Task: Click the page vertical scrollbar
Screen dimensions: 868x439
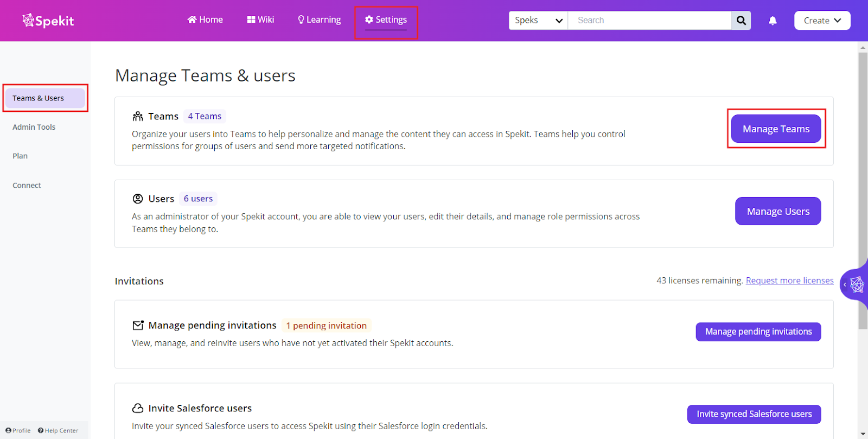Action: (x=863, y=190)
